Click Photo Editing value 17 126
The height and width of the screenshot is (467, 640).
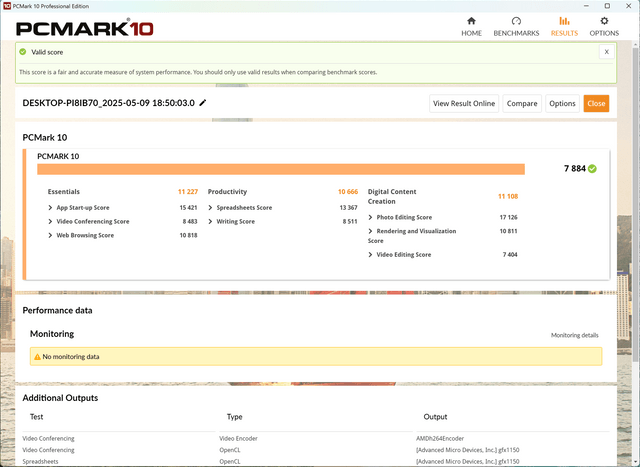[x=508, y=217]
